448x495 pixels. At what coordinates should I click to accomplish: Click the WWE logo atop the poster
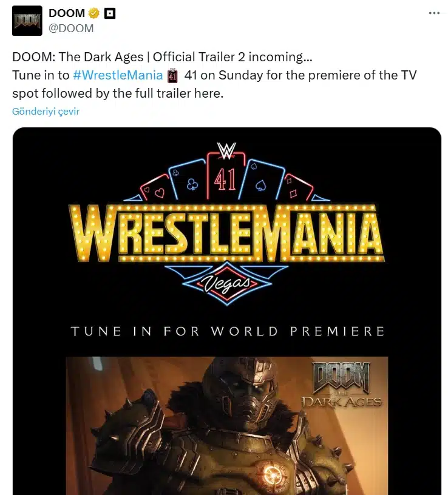tap(226, 149)
